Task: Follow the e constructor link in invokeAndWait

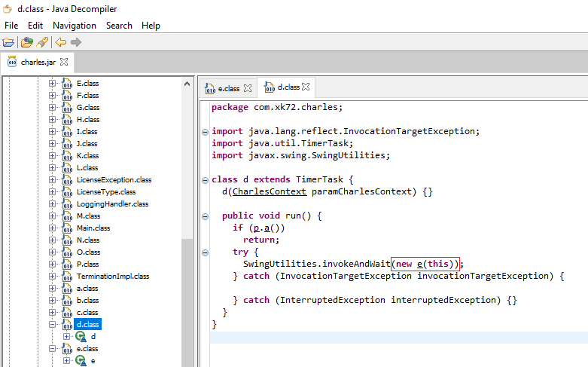Action: coord(419,264)
